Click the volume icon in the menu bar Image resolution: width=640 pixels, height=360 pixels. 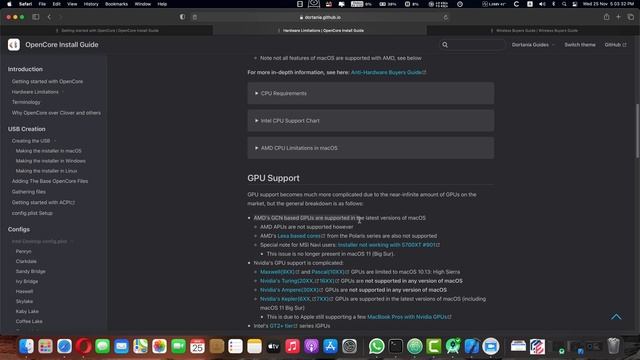point(542,4)
